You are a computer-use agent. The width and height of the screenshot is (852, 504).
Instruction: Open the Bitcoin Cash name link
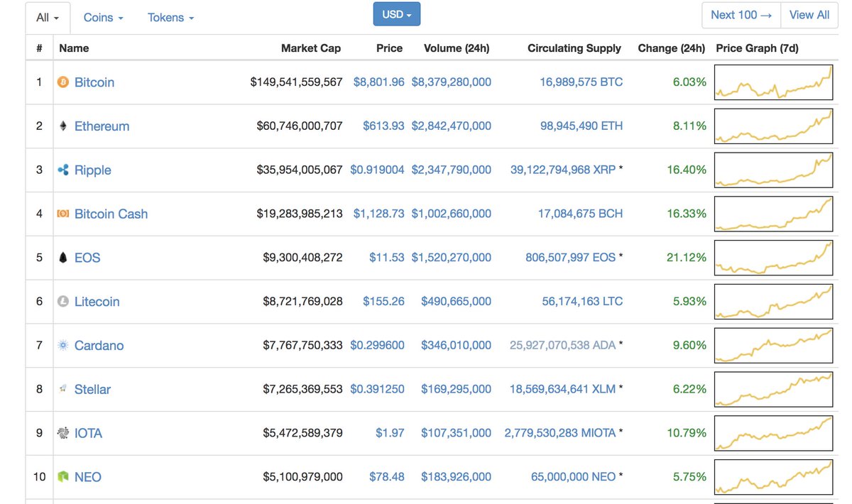pyautogui.click(x=111, y=214)
